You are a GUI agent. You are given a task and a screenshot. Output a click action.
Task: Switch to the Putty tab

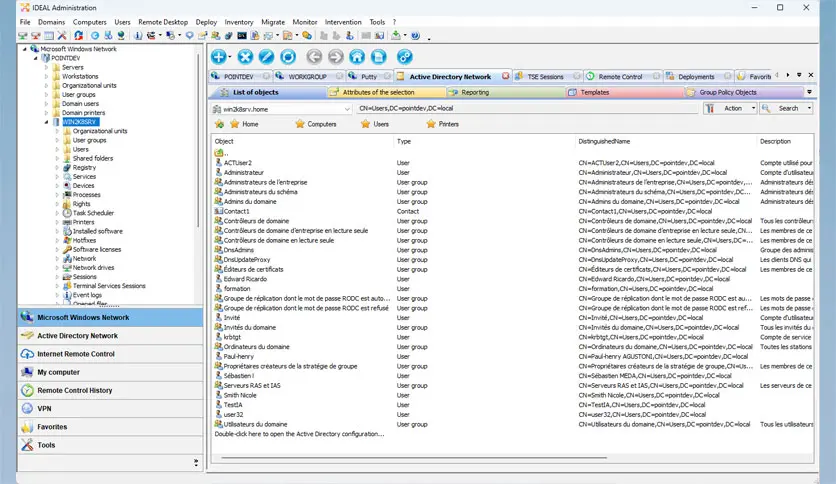click(x=368, y=77)
